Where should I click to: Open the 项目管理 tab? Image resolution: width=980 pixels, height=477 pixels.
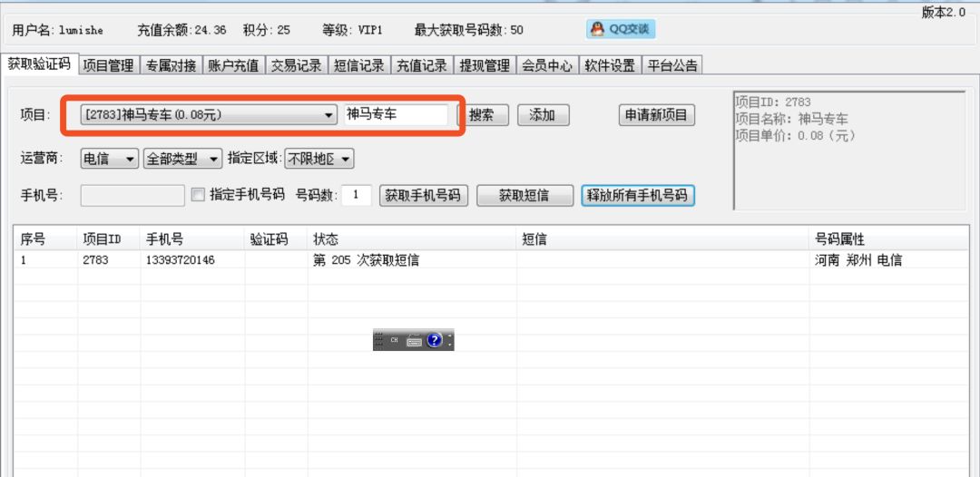click(x=109, y=65)
